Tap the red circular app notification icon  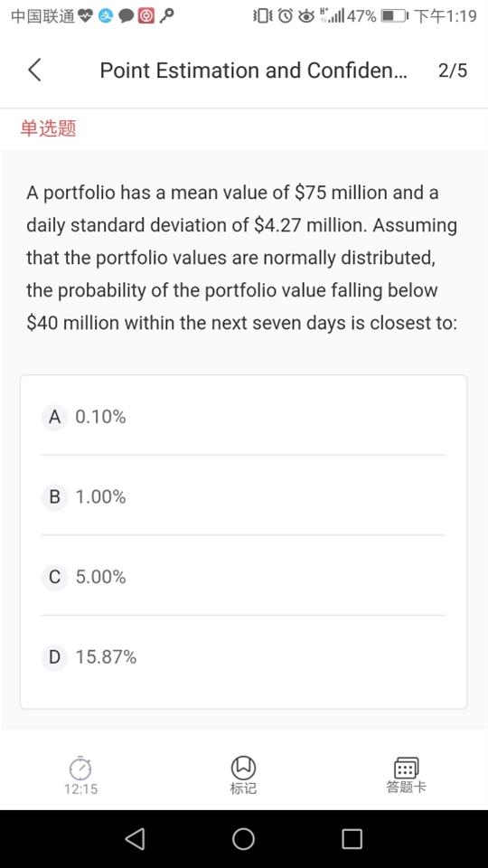pyautogui.click(x=146, y=16)
